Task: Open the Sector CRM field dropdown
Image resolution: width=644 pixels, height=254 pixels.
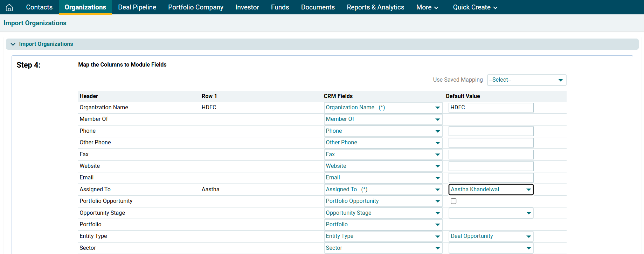Action: point(383,248)
